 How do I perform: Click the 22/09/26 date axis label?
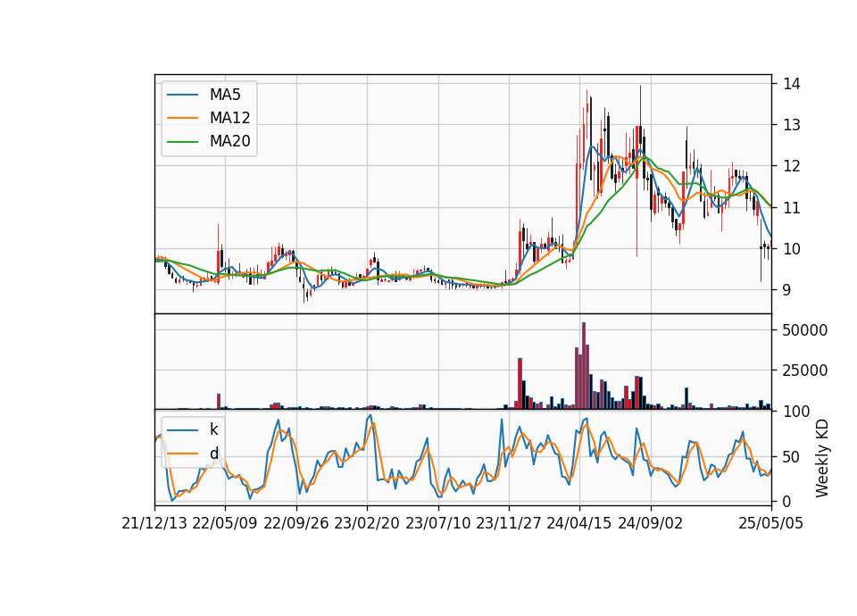point(296,523)
